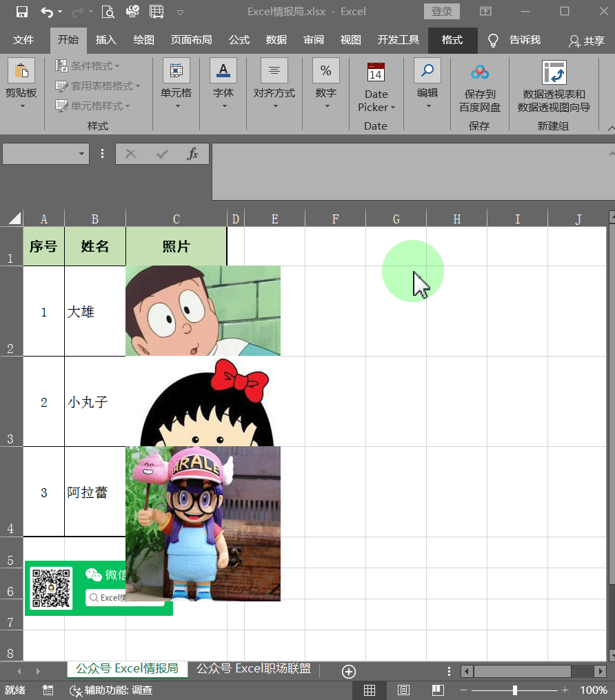Click the QR code image
This screenshot has height=700, width=615.
pyautogui.click(x=51, y=588)
